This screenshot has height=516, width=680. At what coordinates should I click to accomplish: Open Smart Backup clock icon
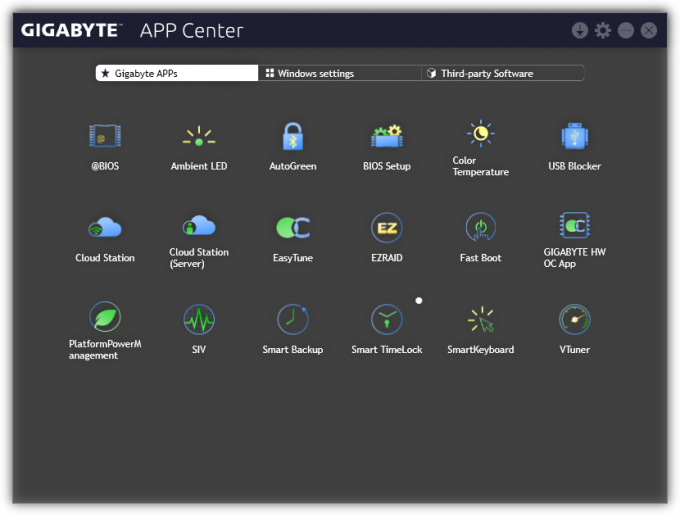293,319
